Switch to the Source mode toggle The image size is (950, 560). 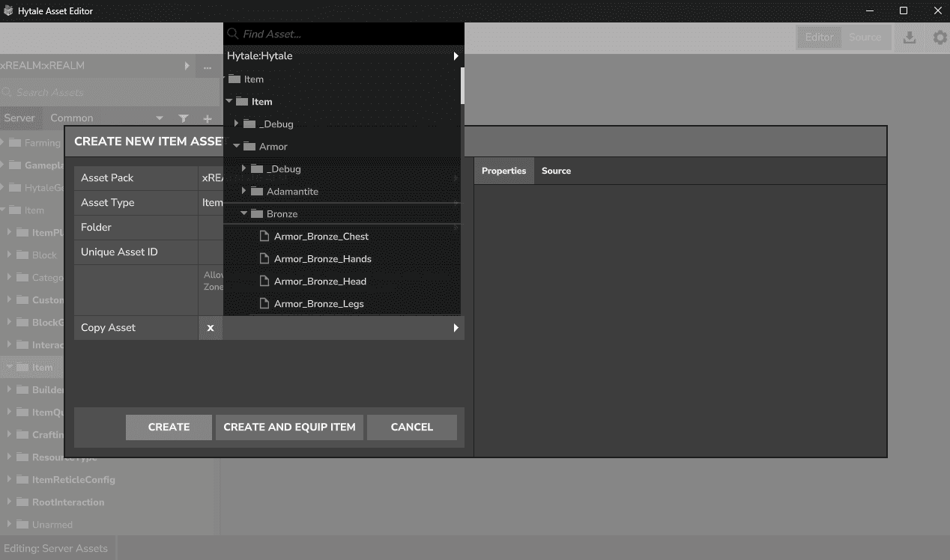coord(865,37)
